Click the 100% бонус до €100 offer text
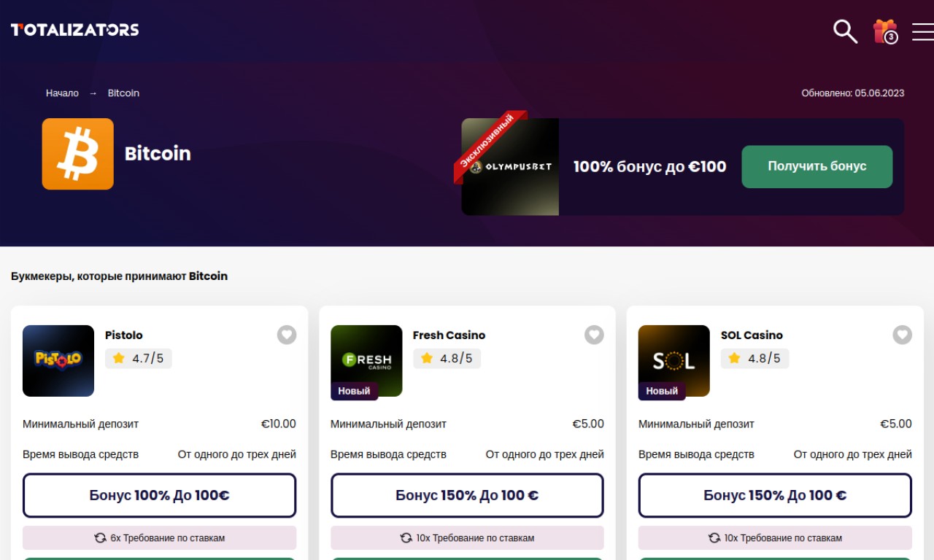This screenshot has width=934, height=560. click(650, 167)
